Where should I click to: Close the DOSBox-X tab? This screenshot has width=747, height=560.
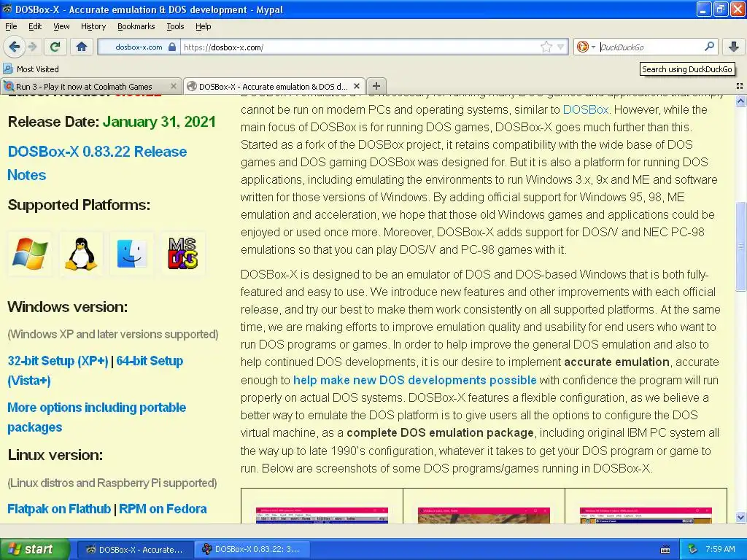[x=356, y=86]
